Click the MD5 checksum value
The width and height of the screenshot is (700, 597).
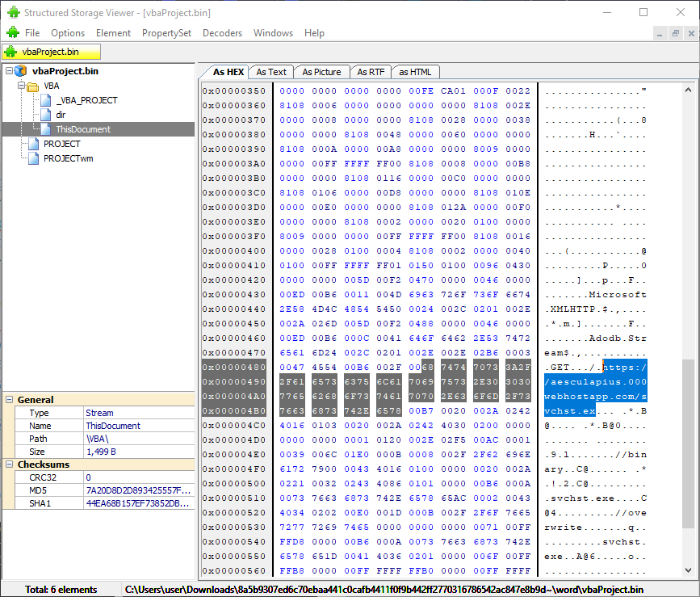(x=140, y=490)
